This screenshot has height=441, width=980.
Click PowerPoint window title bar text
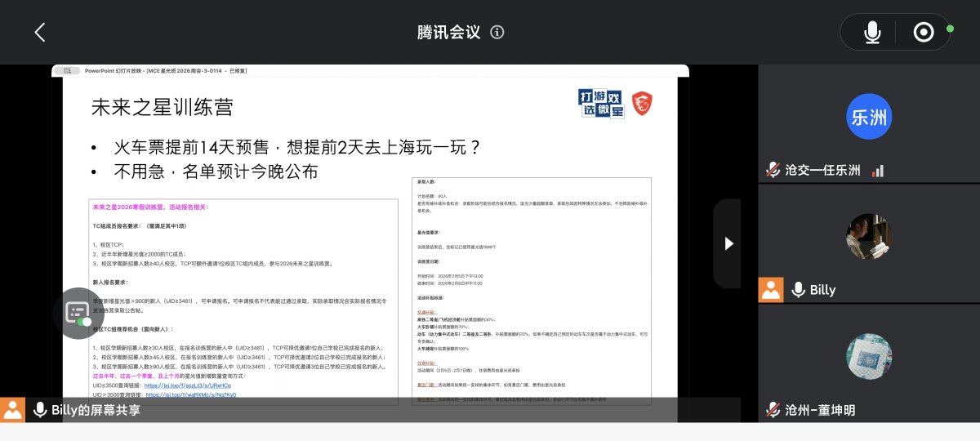[166, 71]
